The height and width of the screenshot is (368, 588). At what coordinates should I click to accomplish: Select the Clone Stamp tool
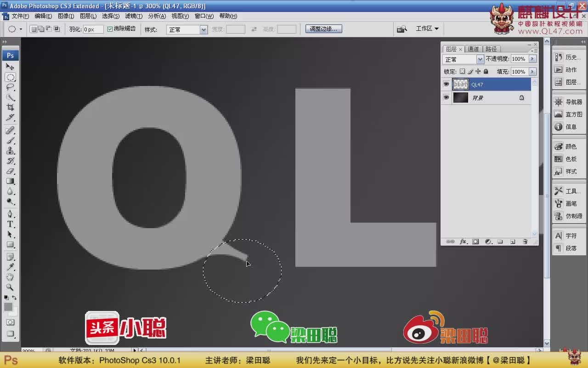click(x=10, y=151)
